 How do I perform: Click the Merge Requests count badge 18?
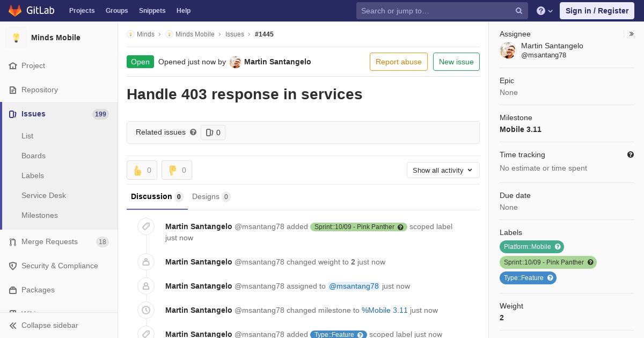pos(102,242)
